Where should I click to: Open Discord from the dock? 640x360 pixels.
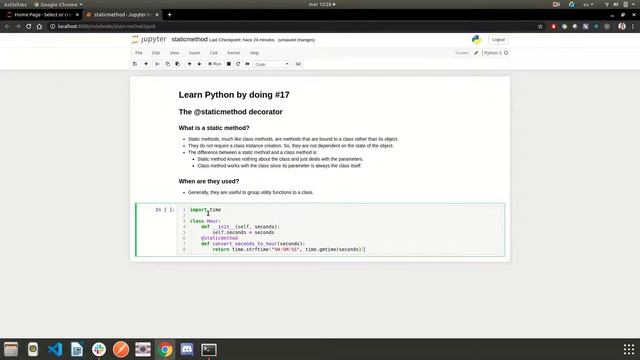pos(187,349)
